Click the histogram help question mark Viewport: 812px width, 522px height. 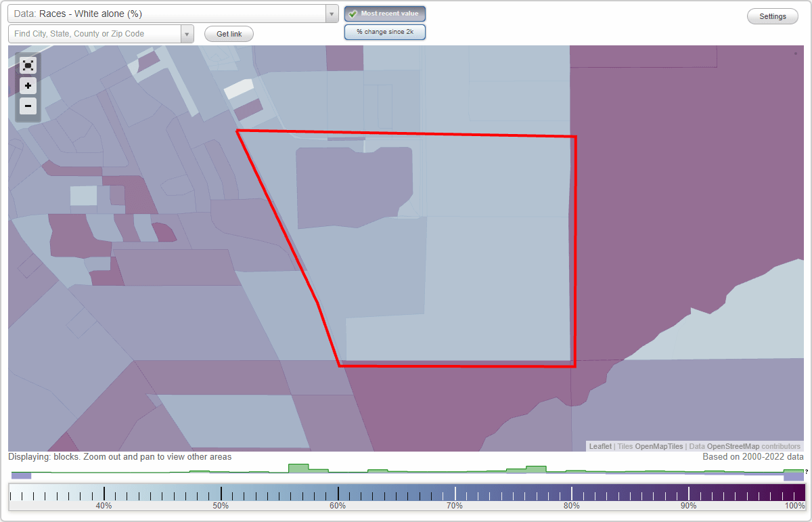pyautogui.click(x=807, y=471)
